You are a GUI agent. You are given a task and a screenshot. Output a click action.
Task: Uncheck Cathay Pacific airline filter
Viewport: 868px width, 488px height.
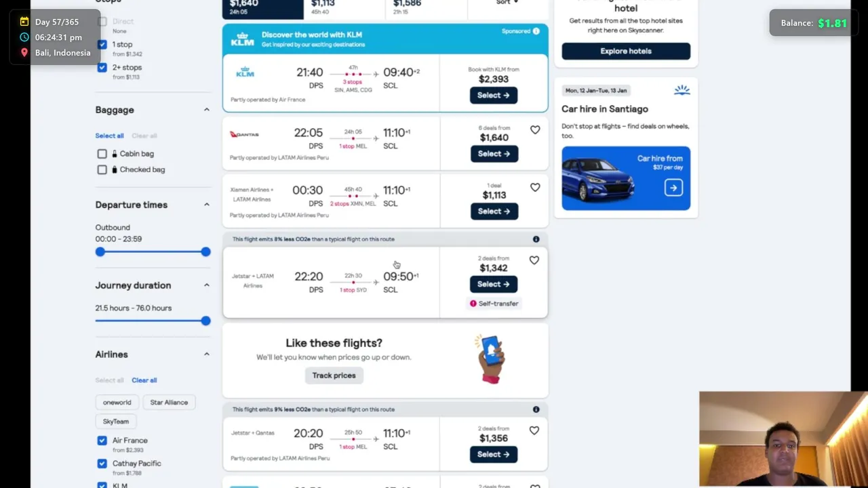(102, 464)
